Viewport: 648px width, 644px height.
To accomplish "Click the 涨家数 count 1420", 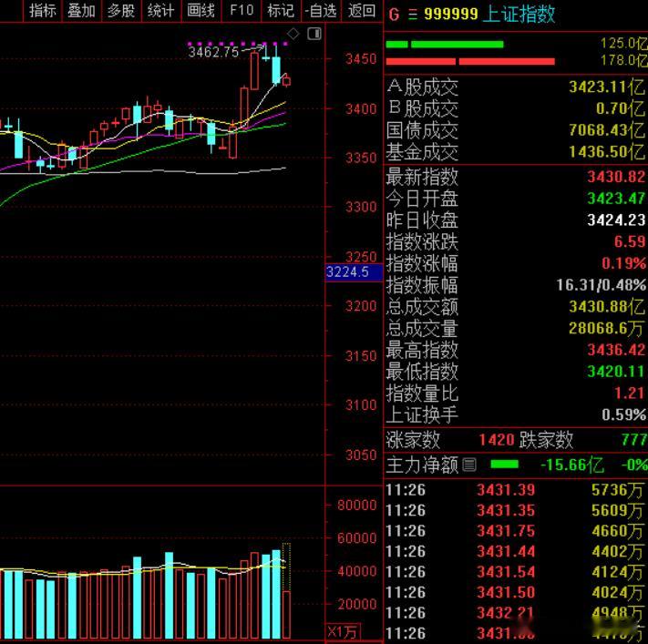I will 497,440.
